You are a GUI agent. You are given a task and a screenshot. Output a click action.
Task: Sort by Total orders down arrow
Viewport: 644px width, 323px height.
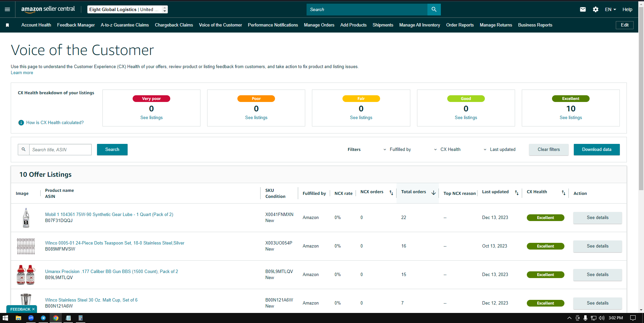point(433,193)
